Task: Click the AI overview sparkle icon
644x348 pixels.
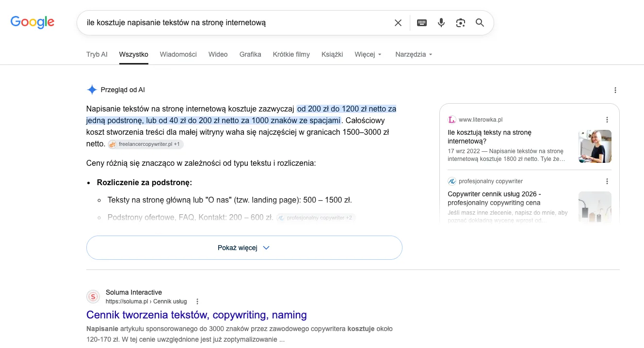Action: point(92,90)
